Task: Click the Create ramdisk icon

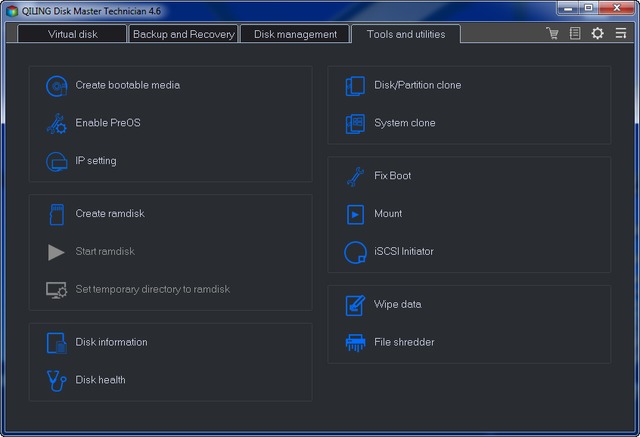Action: pyautogui.click(x=56, y=214)
